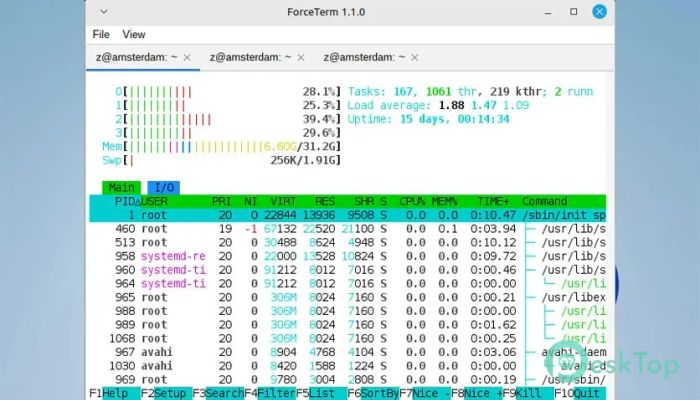
Task: Click the CPU 3 usage meter
Action: tap(228, 133)
